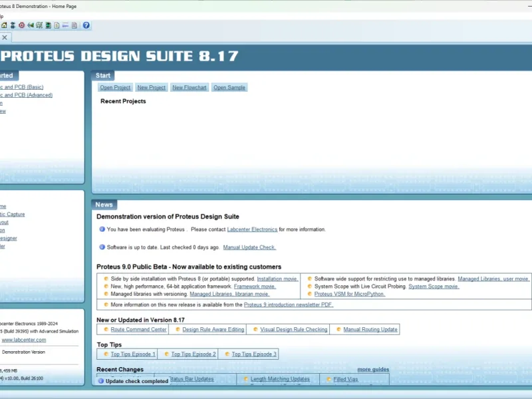Open Managed Libraries, user movie link
Viewport: 532px width, 399px height.
click(x=493, y=279)
